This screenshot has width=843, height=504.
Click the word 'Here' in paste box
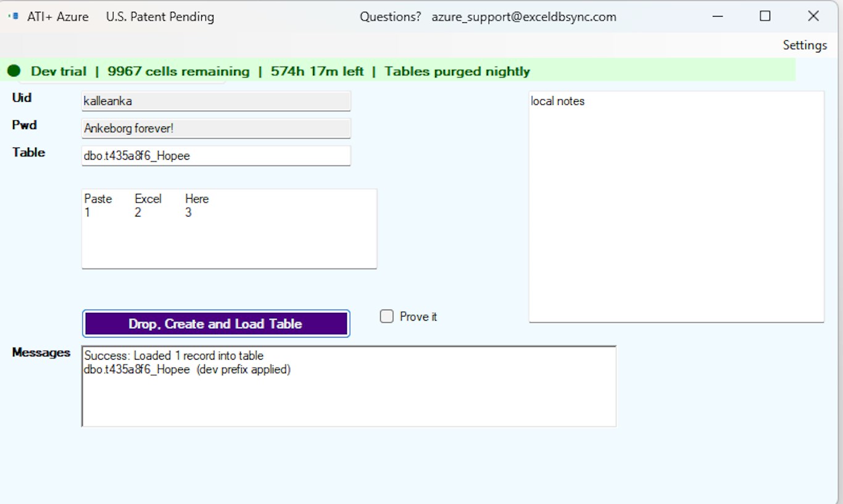[x=197, y=199]
